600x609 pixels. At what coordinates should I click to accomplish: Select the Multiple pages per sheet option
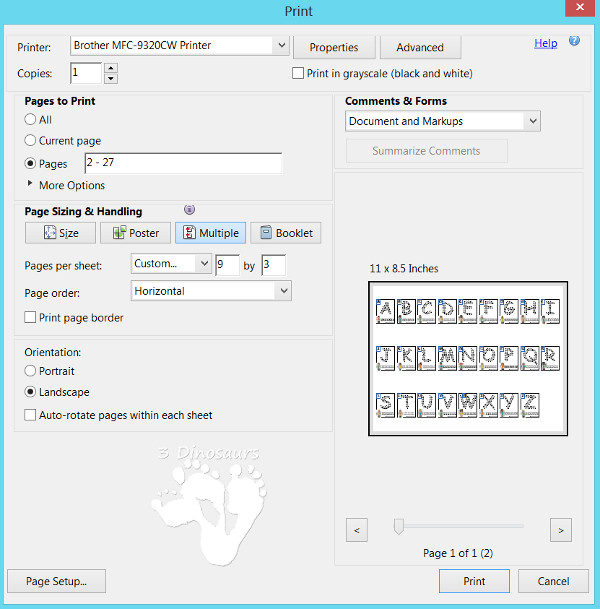[x=210, y=233]
